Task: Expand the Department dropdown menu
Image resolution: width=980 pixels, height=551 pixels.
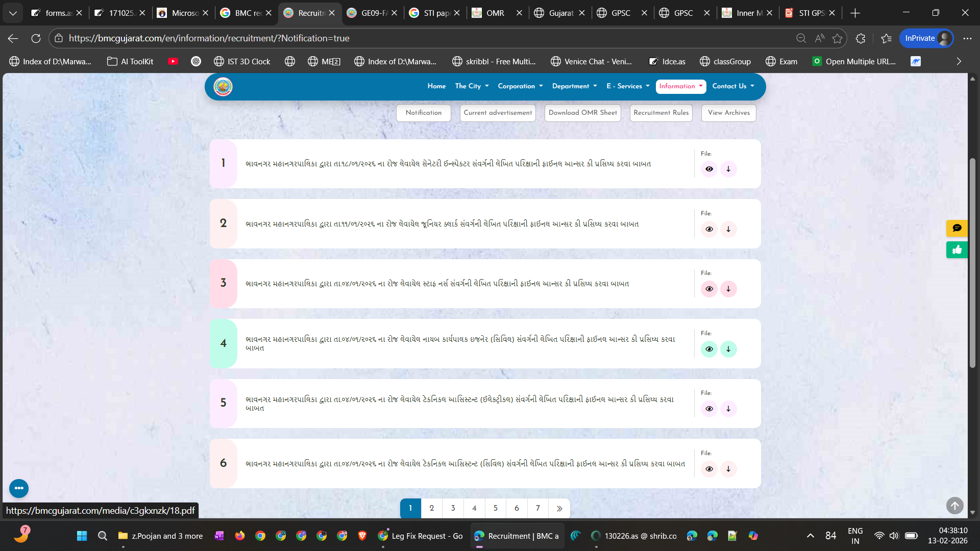Action: 574,86
